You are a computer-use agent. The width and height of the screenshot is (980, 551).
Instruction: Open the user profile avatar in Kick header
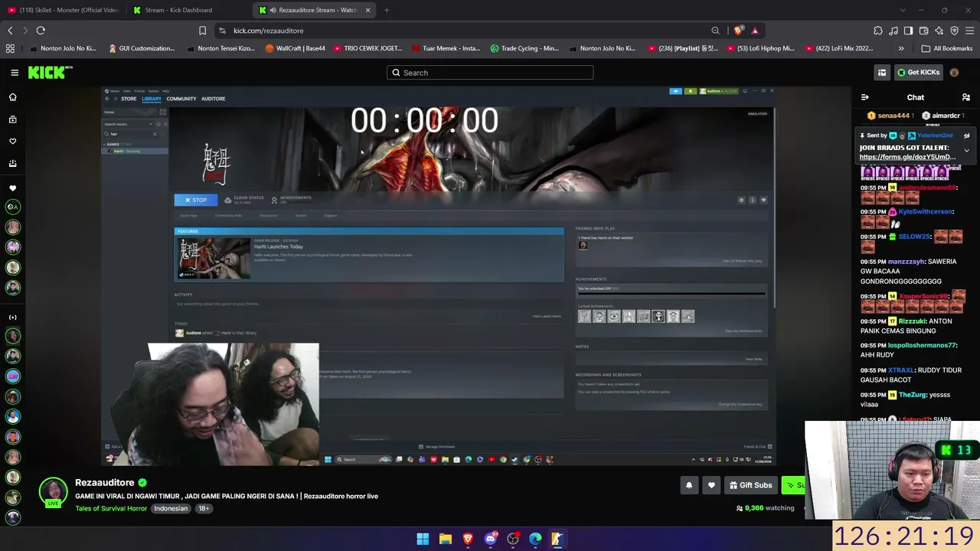tap(954, 73)
